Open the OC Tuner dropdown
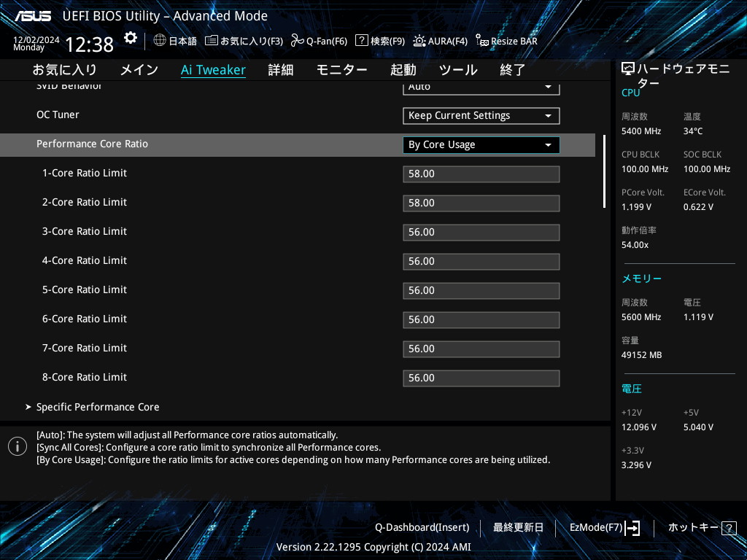747x560 pixels. 481,116
